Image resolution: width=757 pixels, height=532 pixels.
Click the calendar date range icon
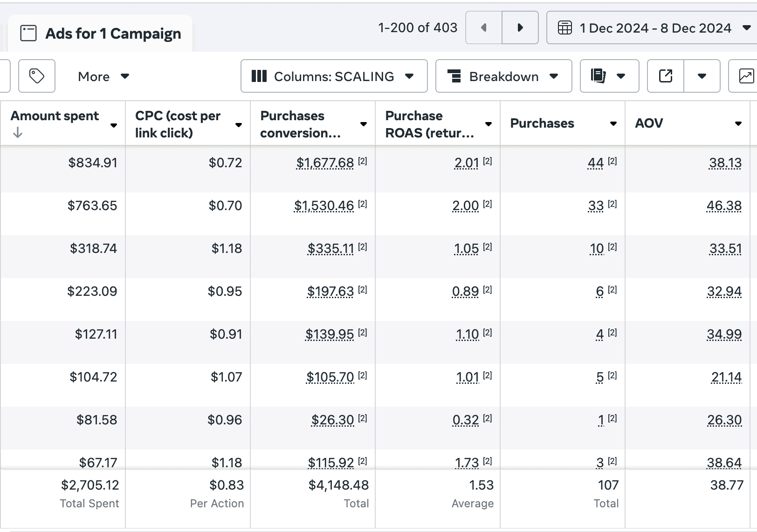[565, 28]
